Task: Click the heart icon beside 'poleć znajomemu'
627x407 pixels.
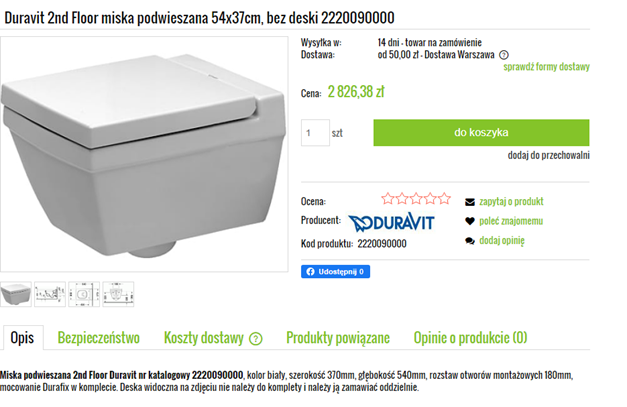Action: (x=470, y=221)
